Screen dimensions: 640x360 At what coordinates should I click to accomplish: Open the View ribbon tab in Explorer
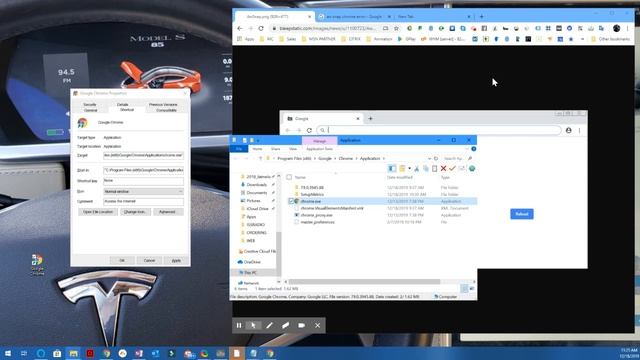(x=293, y=149)
